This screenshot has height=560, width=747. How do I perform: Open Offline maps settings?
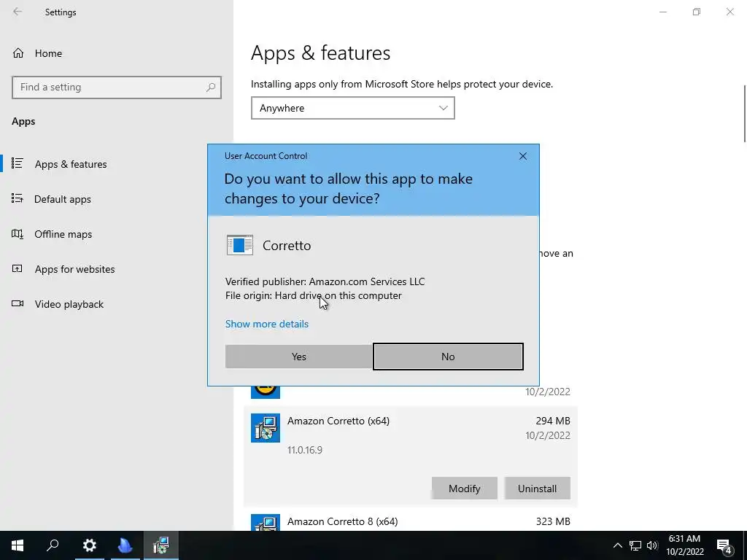(63, 234)
